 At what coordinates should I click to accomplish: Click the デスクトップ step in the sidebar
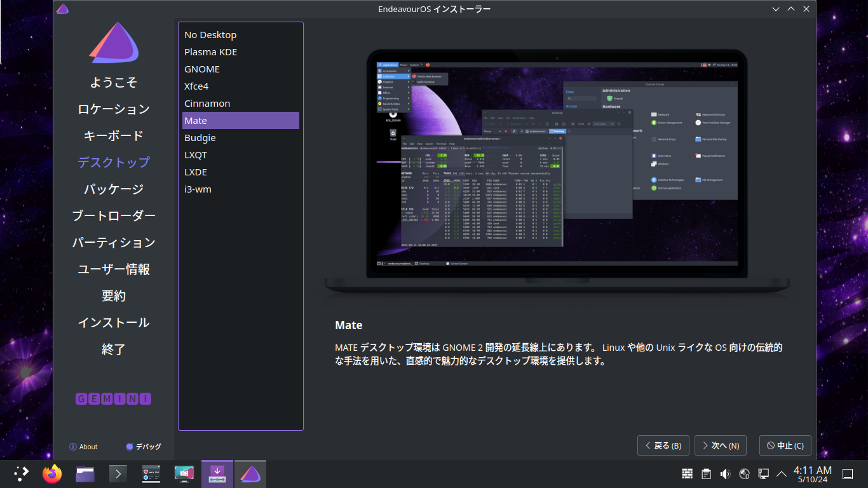click(114, 162)
